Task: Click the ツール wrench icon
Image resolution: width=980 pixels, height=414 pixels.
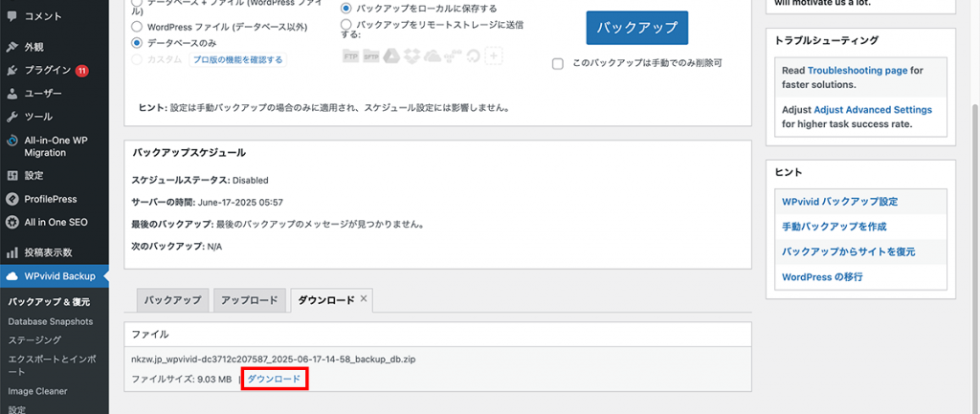Action: (11, 117)
